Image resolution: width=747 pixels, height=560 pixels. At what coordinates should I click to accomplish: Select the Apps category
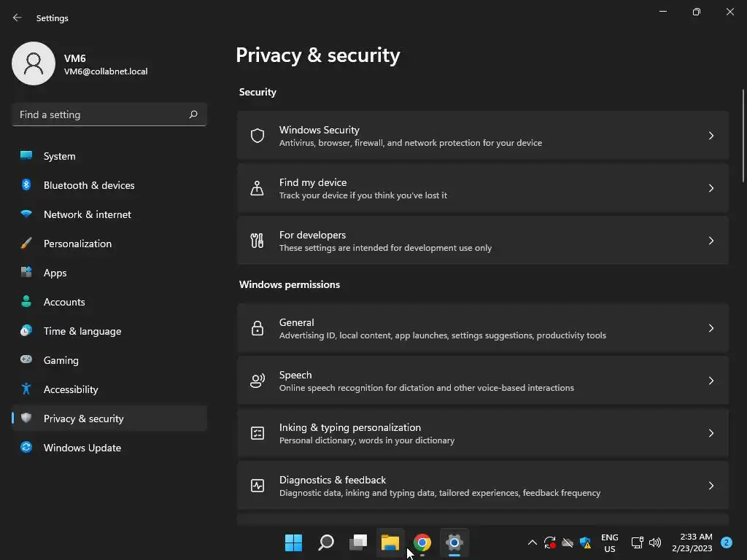[109, 273]
